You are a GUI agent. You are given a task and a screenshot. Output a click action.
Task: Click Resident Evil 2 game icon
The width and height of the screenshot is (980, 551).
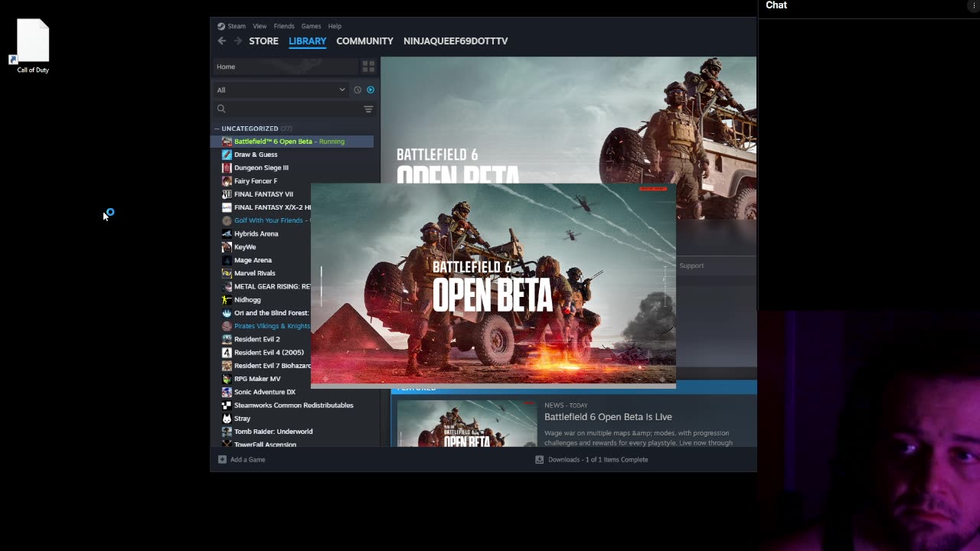[x=227, y=339]
